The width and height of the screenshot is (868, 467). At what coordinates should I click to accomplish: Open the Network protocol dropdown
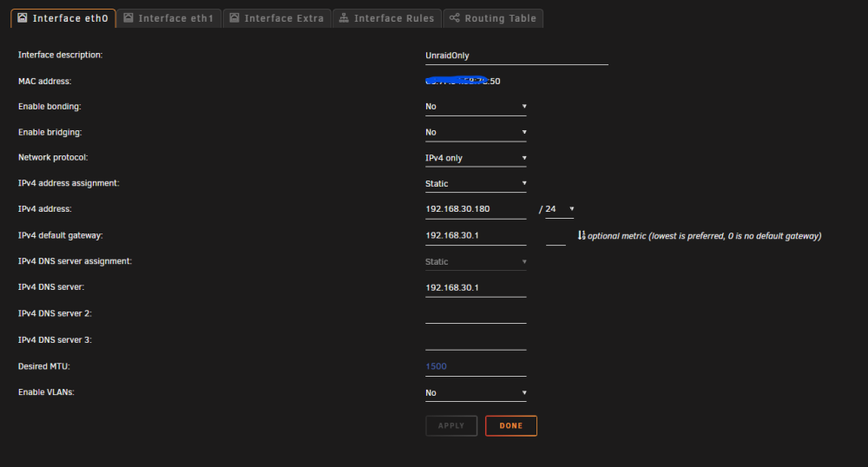(476, 158)
